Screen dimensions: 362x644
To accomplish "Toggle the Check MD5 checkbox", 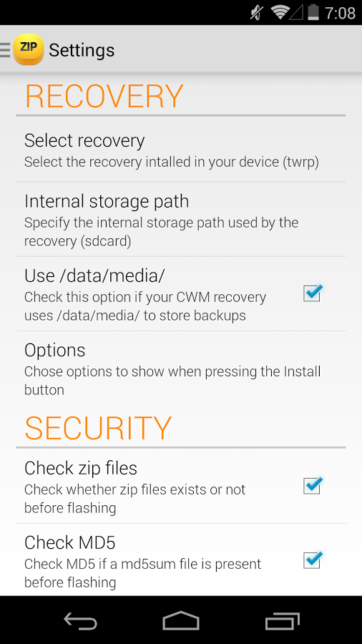I will click(313, 560).
